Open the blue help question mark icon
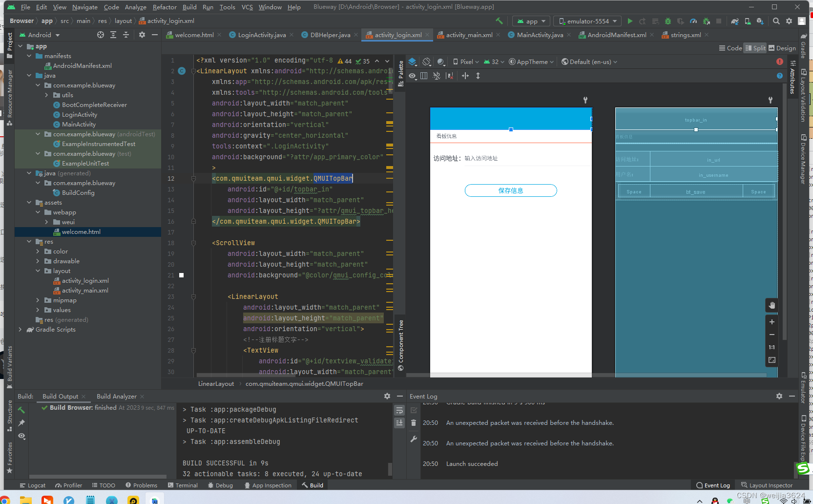Viewport: 813px width, 504px height. pos(780,76)
